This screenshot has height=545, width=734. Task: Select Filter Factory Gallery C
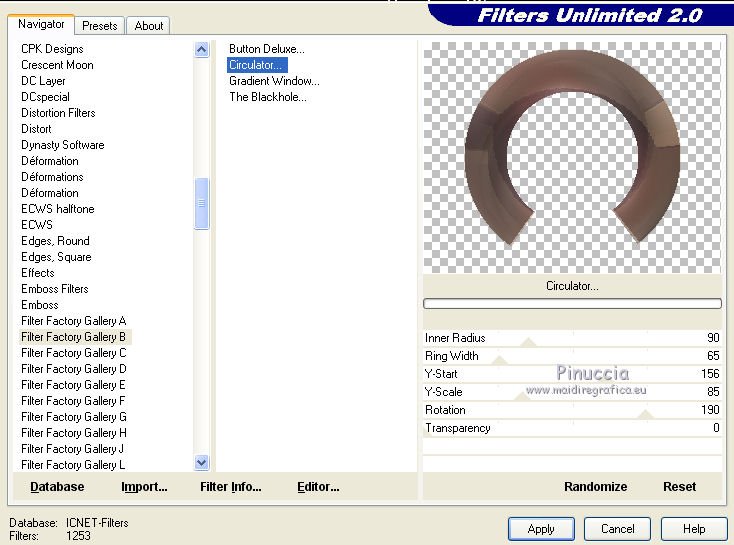73,353
